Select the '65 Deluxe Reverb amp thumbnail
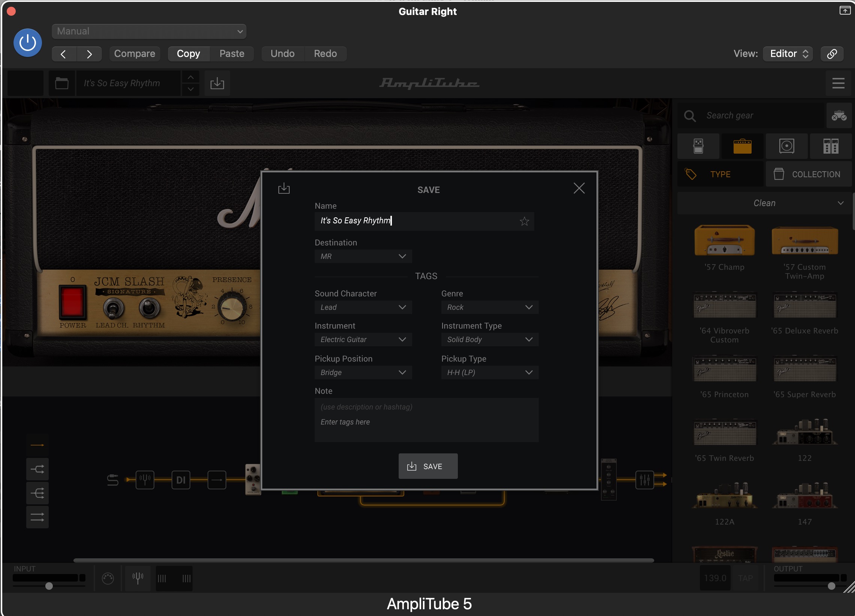The height and width of the screenshot is (616, 855). pos(805,305)
